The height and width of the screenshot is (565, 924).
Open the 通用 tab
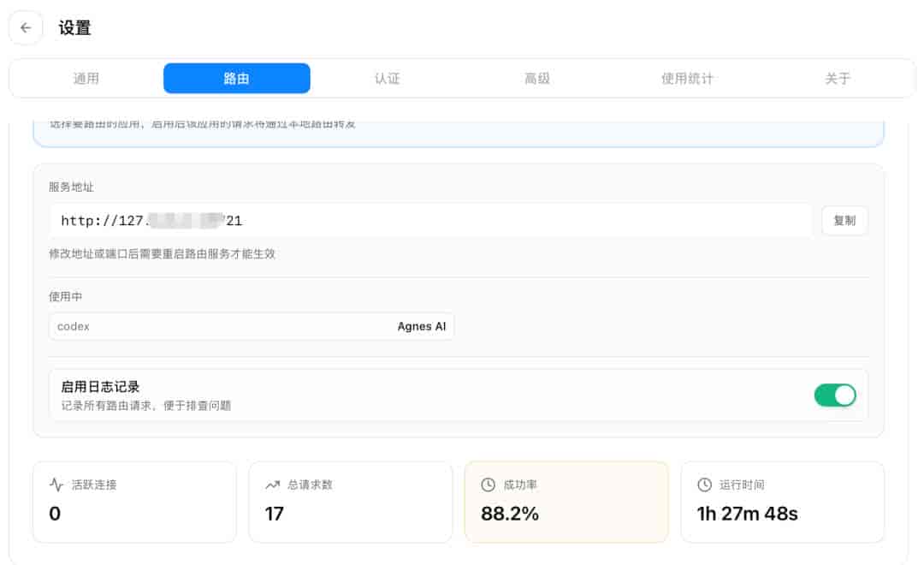(86, 79)
